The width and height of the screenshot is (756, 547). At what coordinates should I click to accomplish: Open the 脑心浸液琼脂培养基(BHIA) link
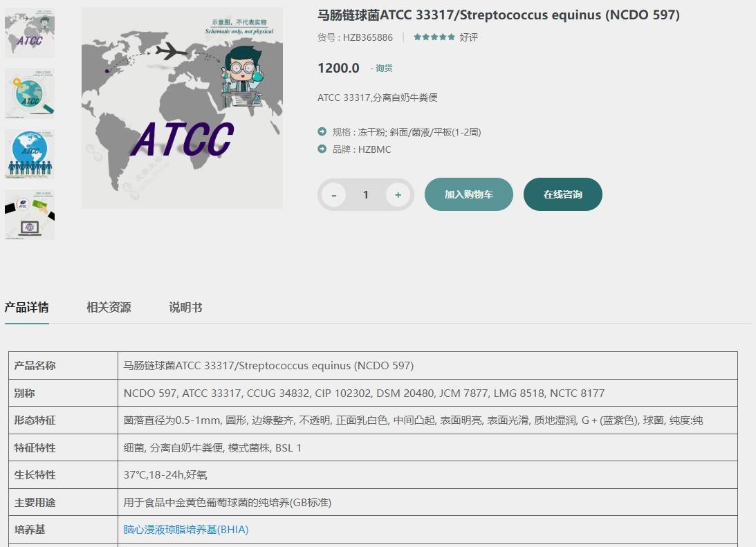click(185, 530)
